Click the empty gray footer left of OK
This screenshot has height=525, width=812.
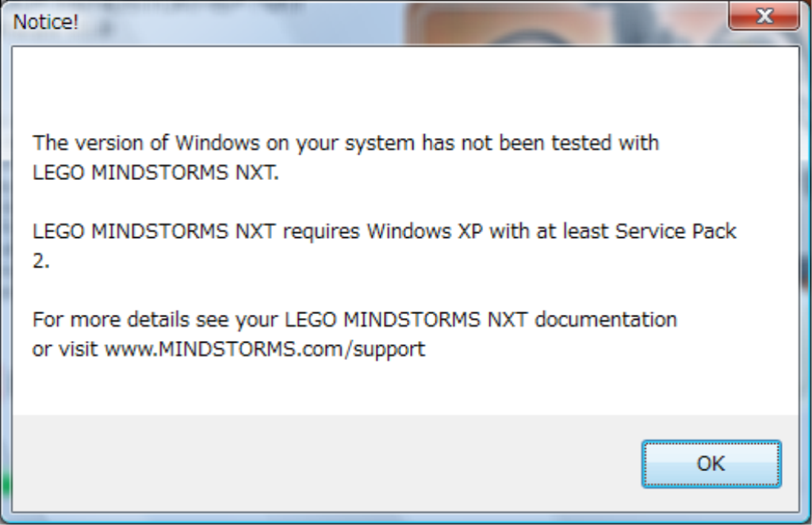[317, 463]
